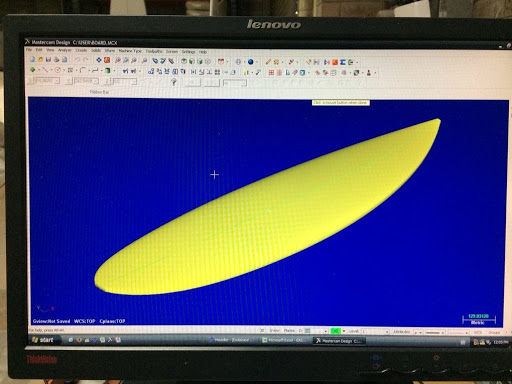Open the X coordinate dropdown

click(x=57, y=81)
